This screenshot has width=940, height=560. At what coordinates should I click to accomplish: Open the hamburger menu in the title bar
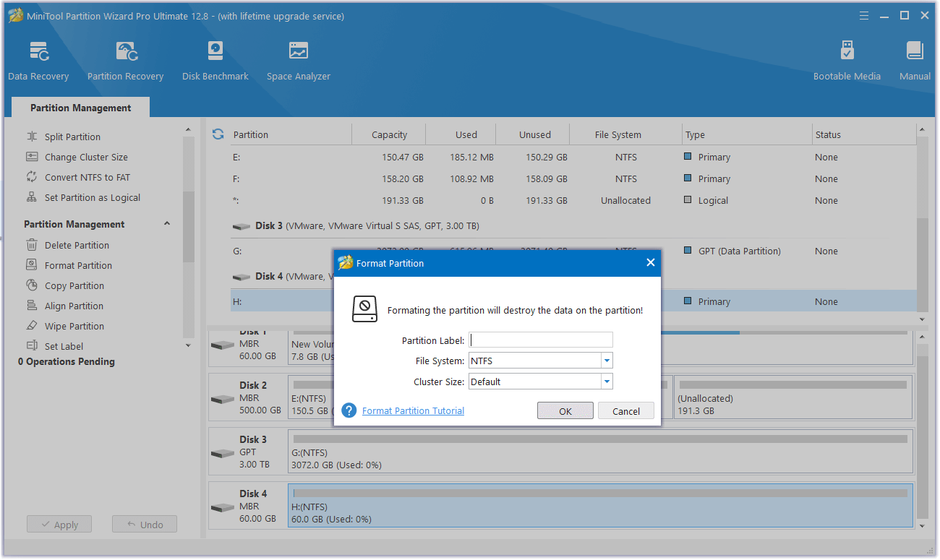point(864,15)
